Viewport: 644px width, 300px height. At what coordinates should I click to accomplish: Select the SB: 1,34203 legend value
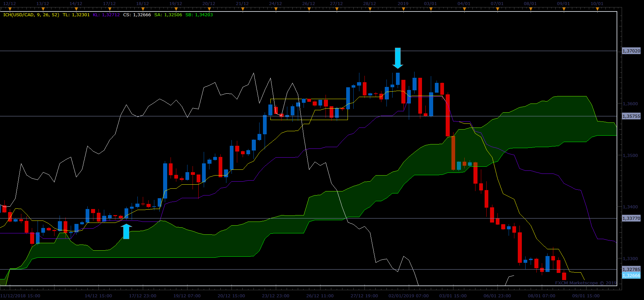199,15
